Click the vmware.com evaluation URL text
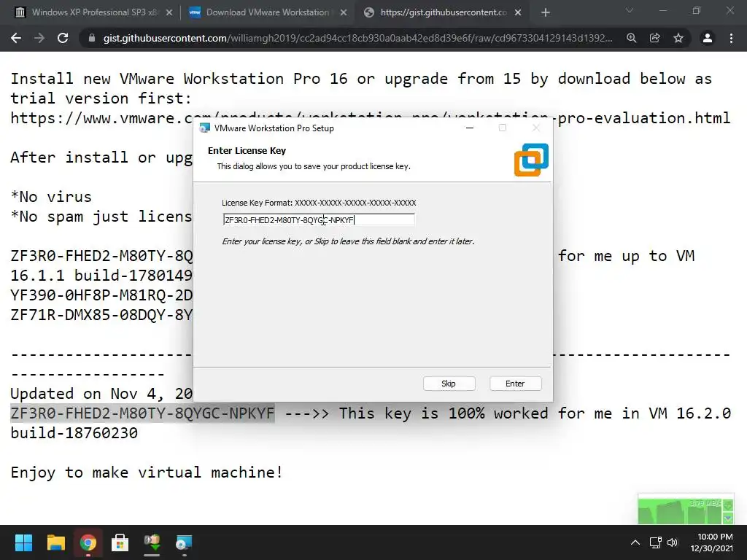 pos(370,118)
